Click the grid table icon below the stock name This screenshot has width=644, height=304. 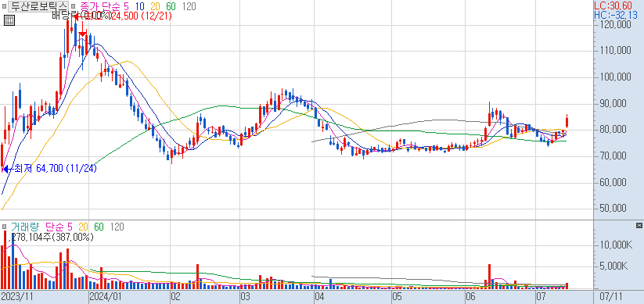pos(9,20)
